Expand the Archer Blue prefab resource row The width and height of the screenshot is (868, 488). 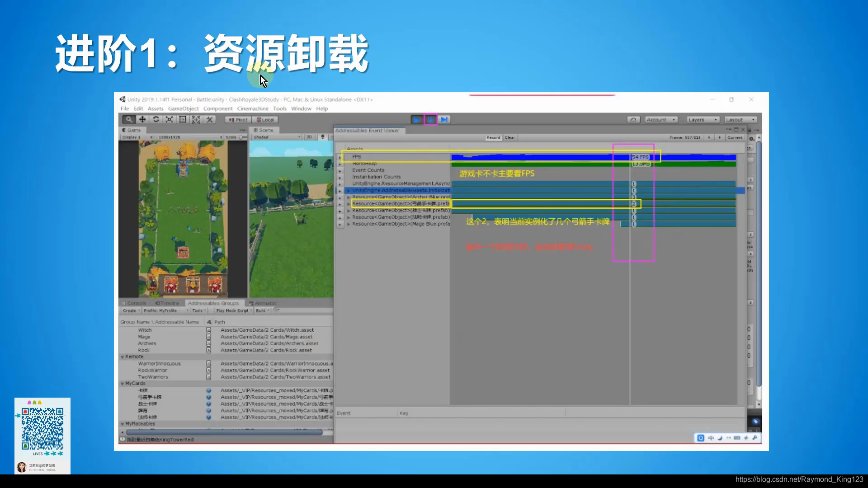[x=349, y=197]
